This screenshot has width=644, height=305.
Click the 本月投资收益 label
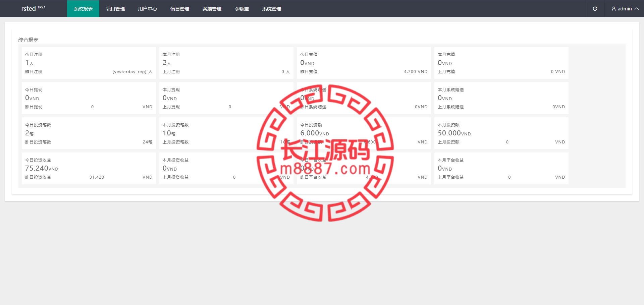pyautogui.click(x=175, y=160)
